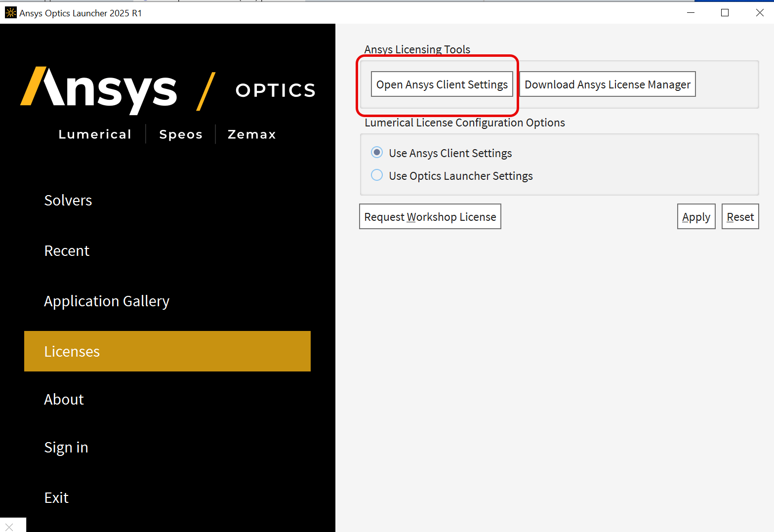Click the small X icon at bottom-left corner

(x=9, y=527)
